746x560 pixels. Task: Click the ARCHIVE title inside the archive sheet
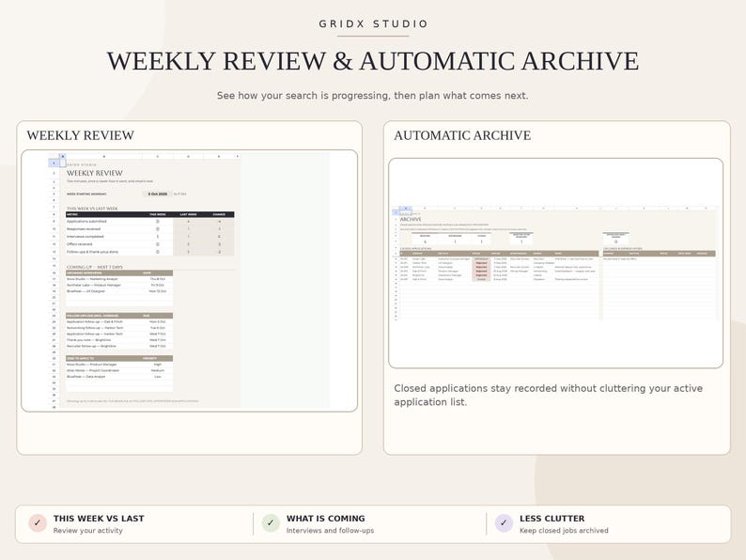(411, 219)
